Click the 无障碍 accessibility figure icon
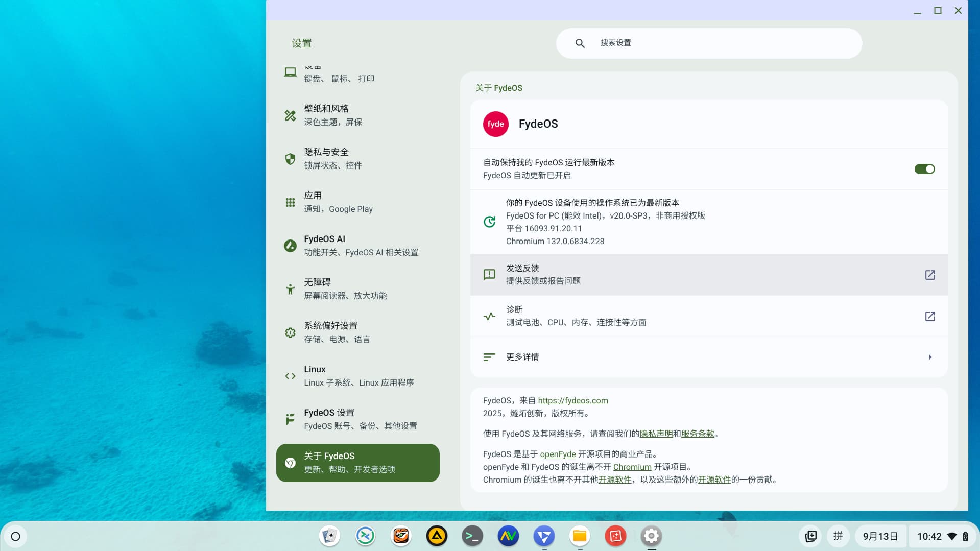 click(x=290, y=289)
